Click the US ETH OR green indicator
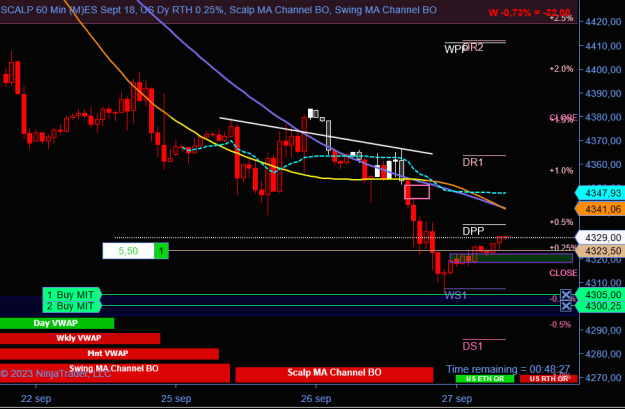625x409 pixels. (485, 379)
